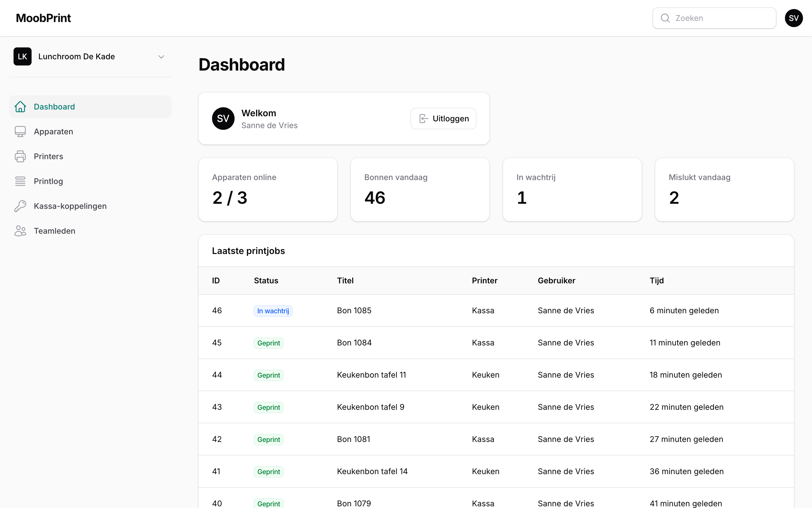Click the Printlog list icon

click(20, 181)
